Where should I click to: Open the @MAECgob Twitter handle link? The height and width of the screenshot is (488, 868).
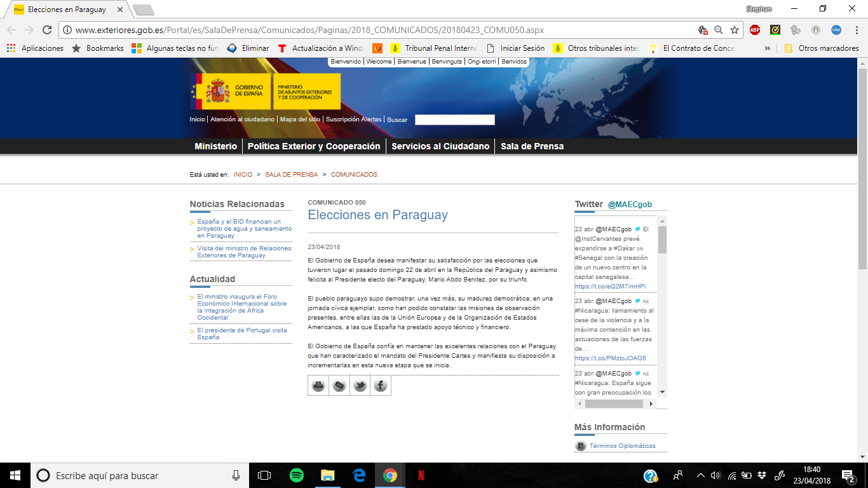[x=630, y=205]
